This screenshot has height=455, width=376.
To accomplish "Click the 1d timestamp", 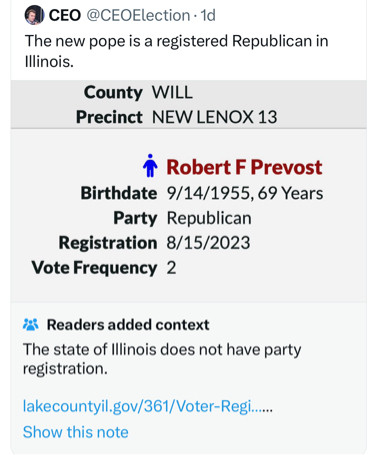I will click(x=208, y=15).
